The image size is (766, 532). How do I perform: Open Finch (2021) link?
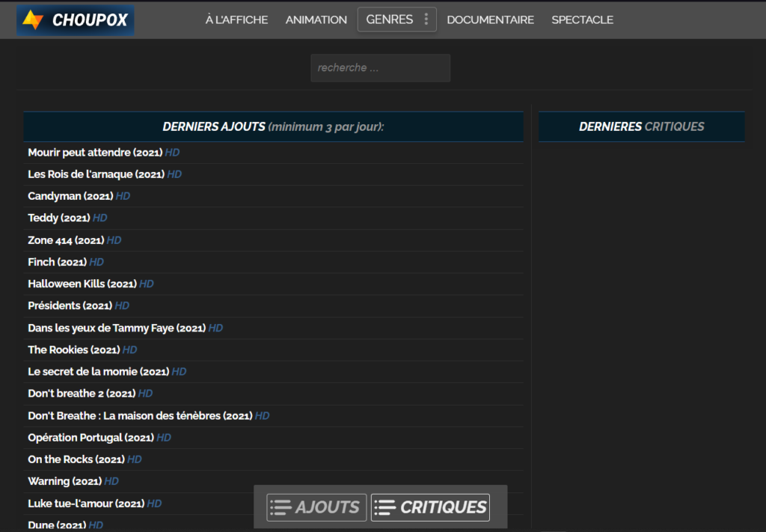(x=66, y=263)
